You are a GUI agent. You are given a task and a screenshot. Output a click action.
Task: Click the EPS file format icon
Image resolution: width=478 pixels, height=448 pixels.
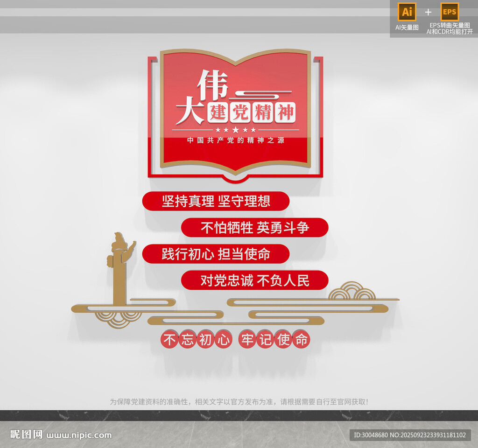[450, 12]
